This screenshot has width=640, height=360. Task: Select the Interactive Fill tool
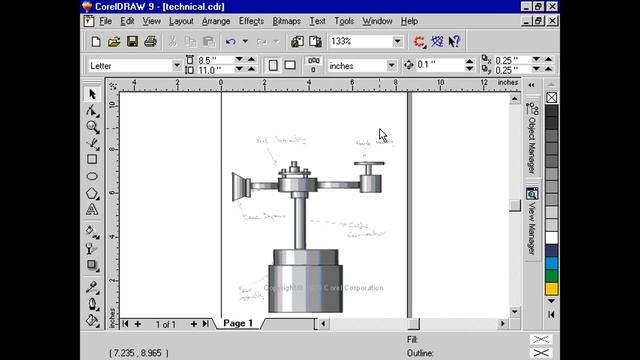click(92, 231)
